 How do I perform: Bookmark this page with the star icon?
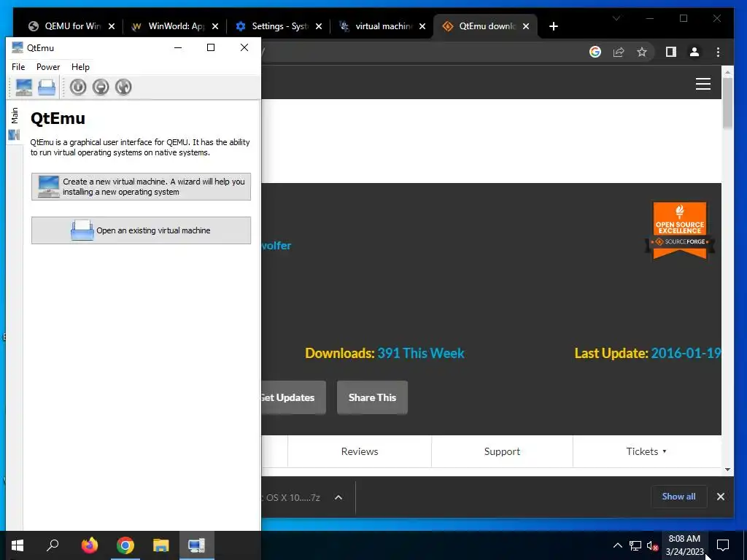pos(642,52)
